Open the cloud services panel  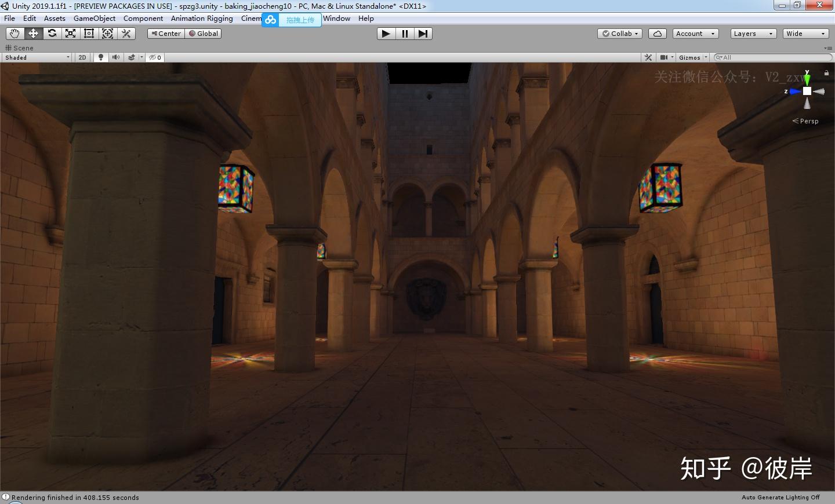coord(657,34)
